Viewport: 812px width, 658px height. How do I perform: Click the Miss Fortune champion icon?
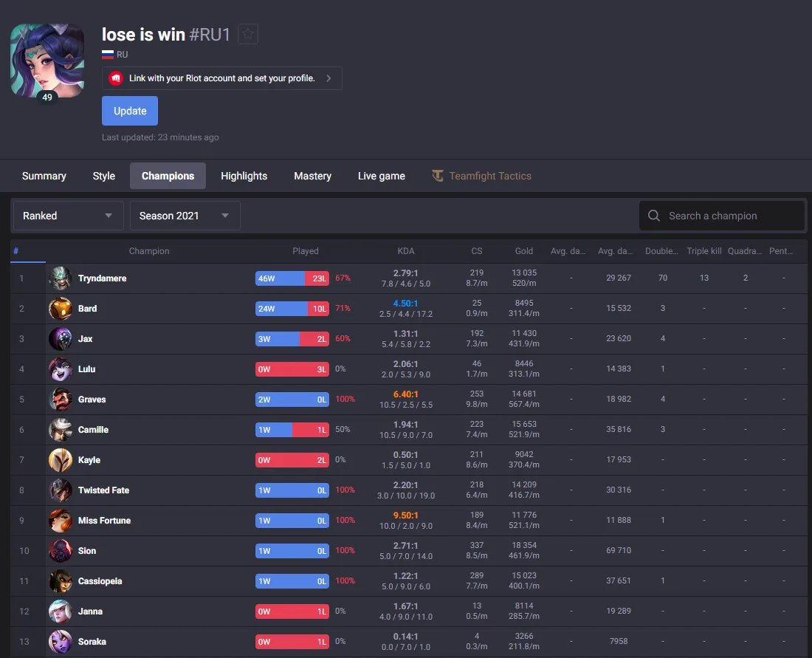click(x=60, y=521)
